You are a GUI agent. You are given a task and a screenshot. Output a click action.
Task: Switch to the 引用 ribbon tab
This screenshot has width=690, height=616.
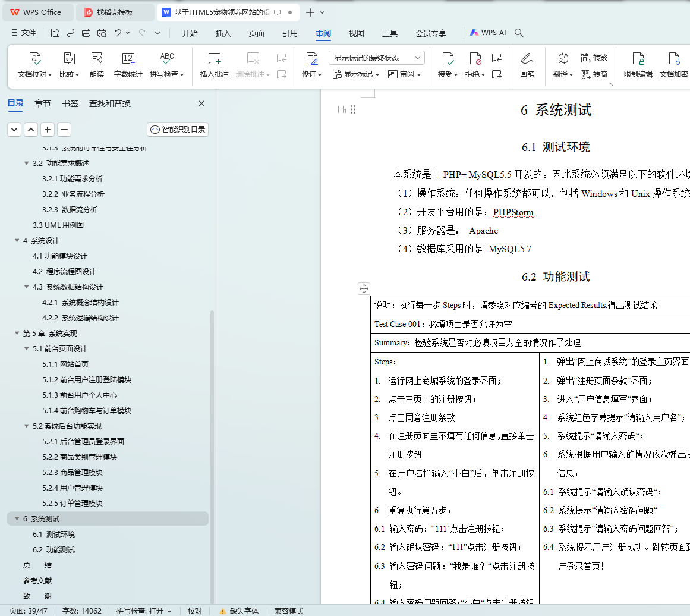pyautogui.click(x=290, y=33)
